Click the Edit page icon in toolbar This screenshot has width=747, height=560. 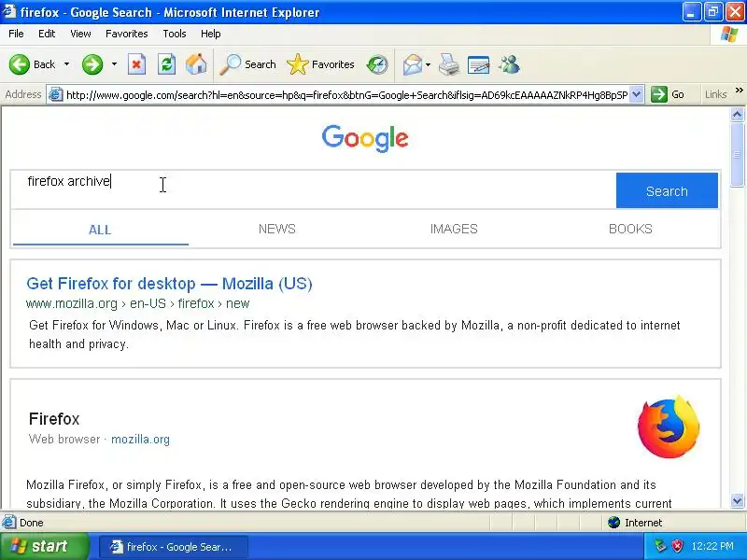coord(478,64)
